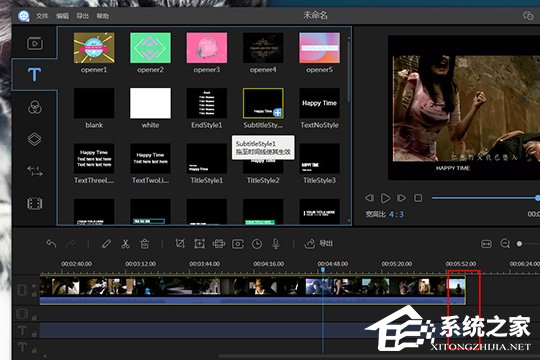Add SubtitleStyle1 using its blue plus button
The height and width of the screenshot is (360, 540).
(277, 112)
